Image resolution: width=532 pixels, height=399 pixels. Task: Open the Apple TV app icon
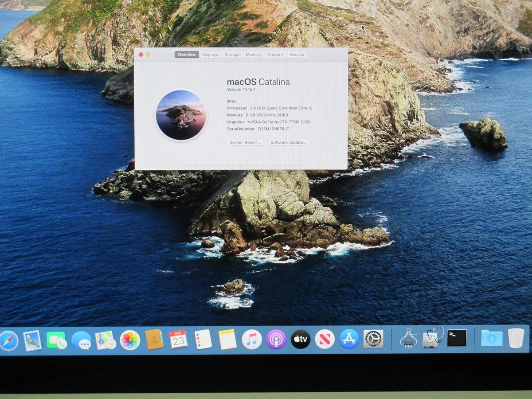[x=301, y=340]
